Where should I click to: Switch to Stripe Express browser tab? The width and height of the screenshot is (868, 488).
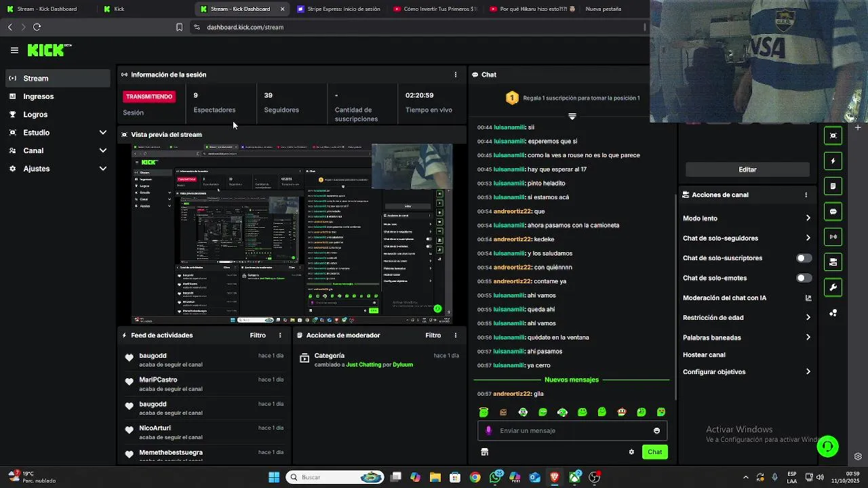coord(339,9)
